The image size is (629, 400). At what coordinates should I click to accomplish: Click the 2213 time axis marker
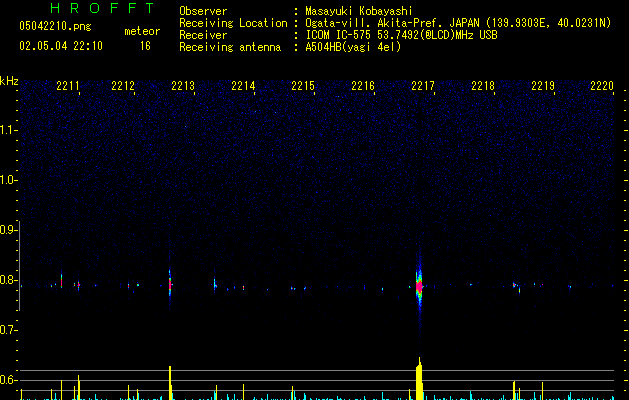(x=183, y=86)
